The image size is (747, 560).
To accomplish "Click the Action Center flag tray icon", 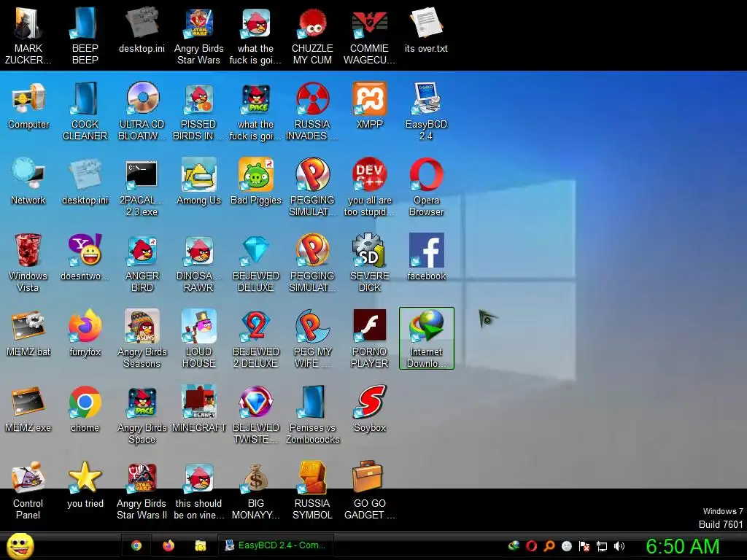I will pyautogui.click(x=584, y=546).
